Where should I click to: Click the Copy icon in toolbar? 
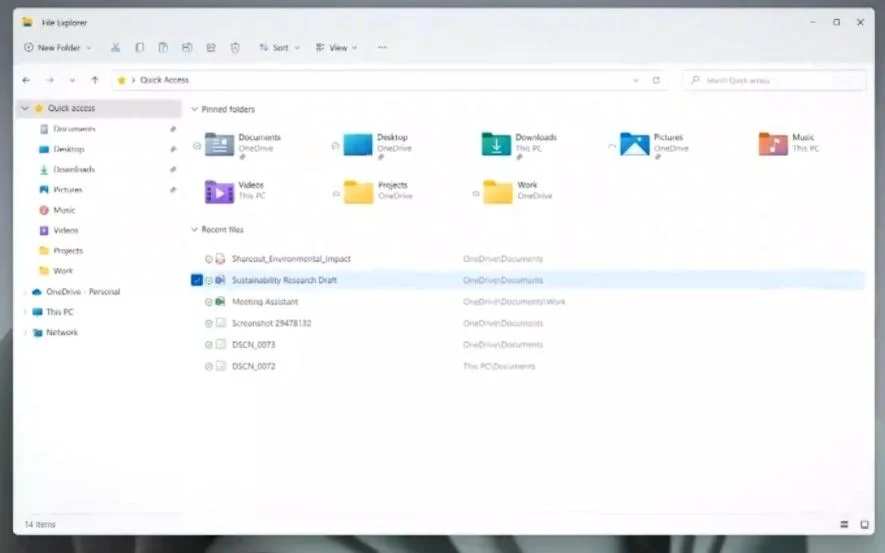coord(139,48)
